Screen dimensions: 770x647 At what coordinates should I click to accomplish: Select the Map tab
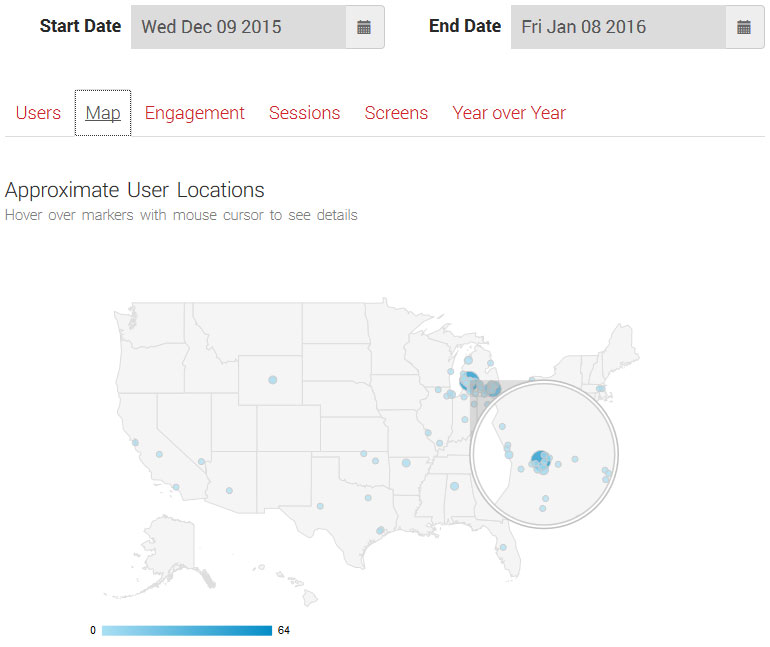pyautogui.click(x=103, y=113)
